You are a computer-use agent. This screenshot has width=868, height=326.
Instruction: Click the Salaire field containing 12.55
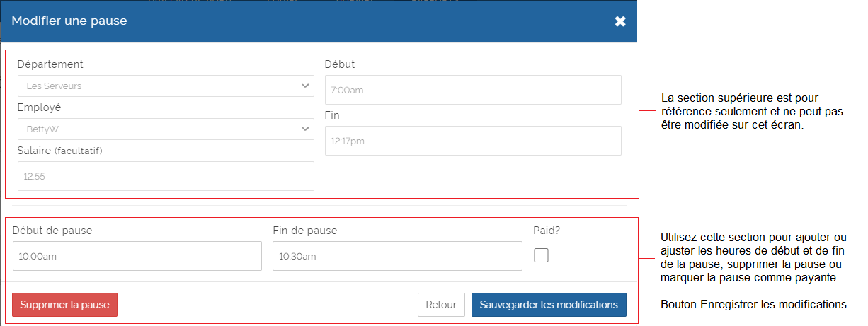point(166,176)
